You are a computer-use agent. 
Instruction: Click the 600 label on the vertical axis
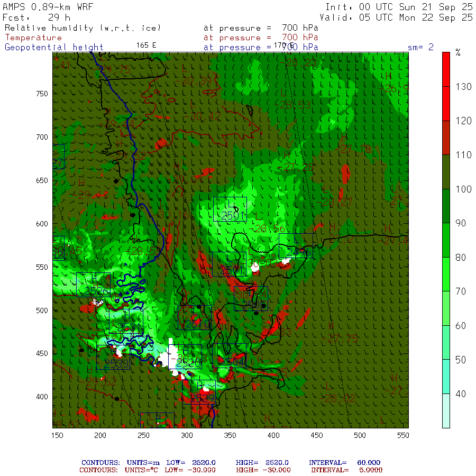[42, 224]
